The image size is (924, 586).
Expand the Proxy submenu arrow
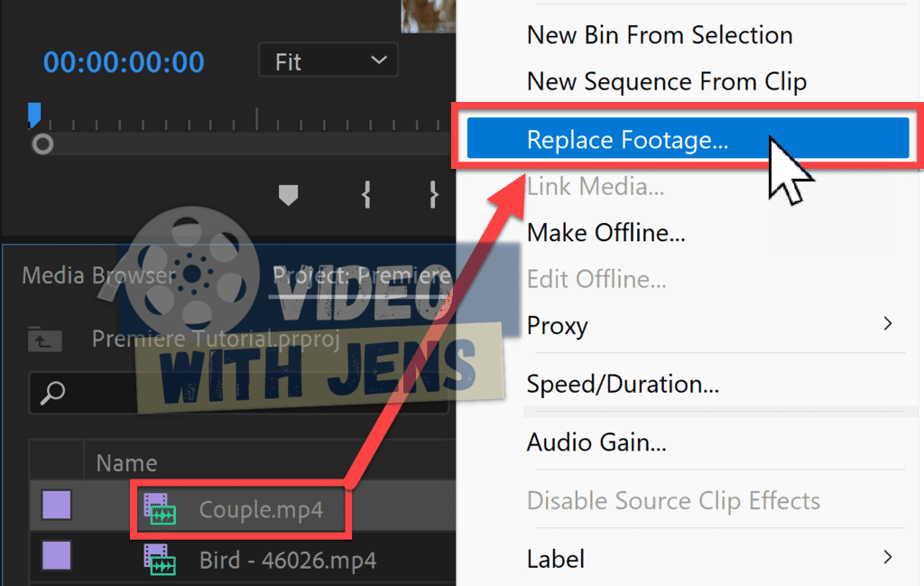pyautogui.click(x=888, y=323)
